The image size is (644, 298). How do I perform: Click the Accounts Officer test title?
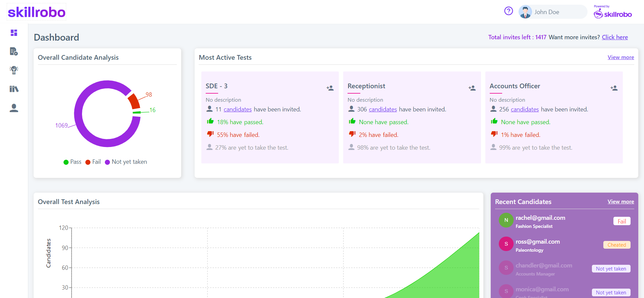[515, 86]
